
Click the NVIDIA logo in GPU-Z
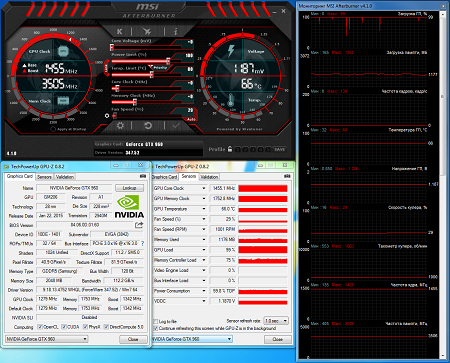click(x=129, y=207)
